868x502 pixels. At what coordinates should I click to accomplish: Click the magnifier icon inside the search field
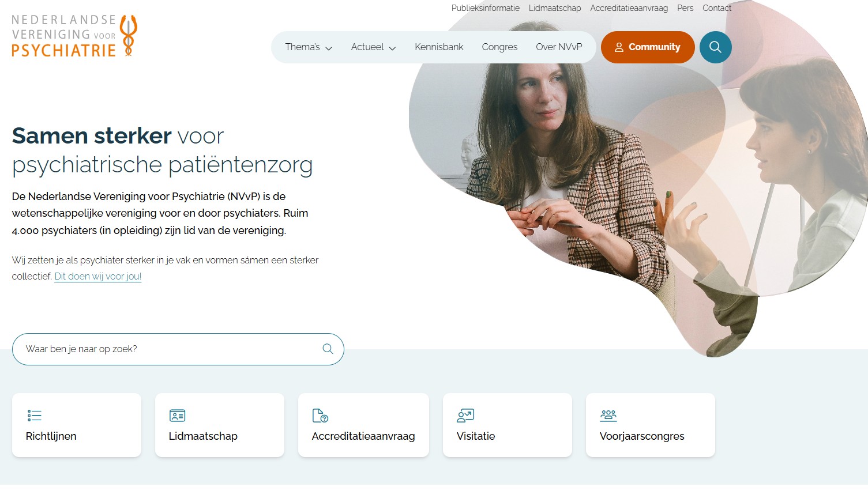(328, 349)
